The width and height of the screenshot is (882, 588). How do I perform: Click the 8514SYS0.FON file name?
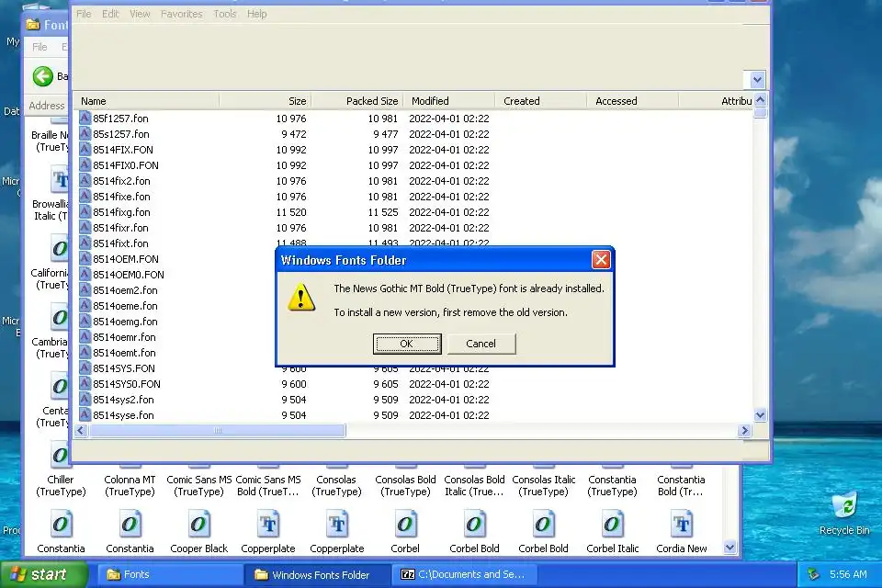pyautogui.click(x=127, y=384)
